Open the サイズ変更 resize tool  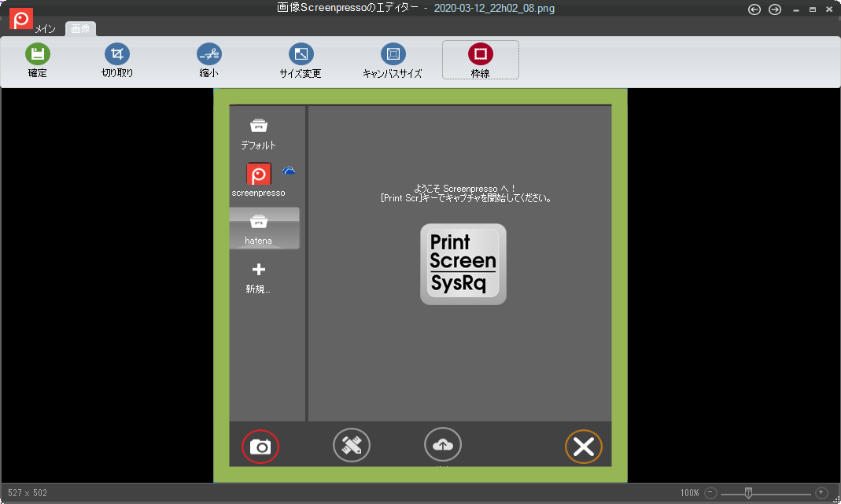301,54
